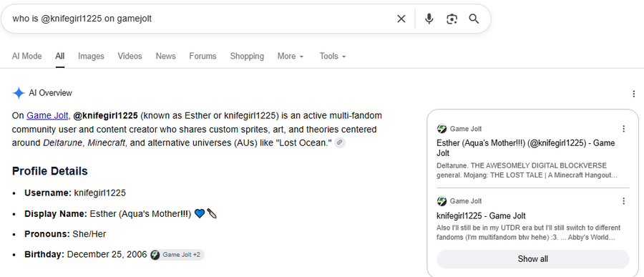Click the source link chip after "Lost Ocean."
The image size is (644, 277).
pos(339,142)
